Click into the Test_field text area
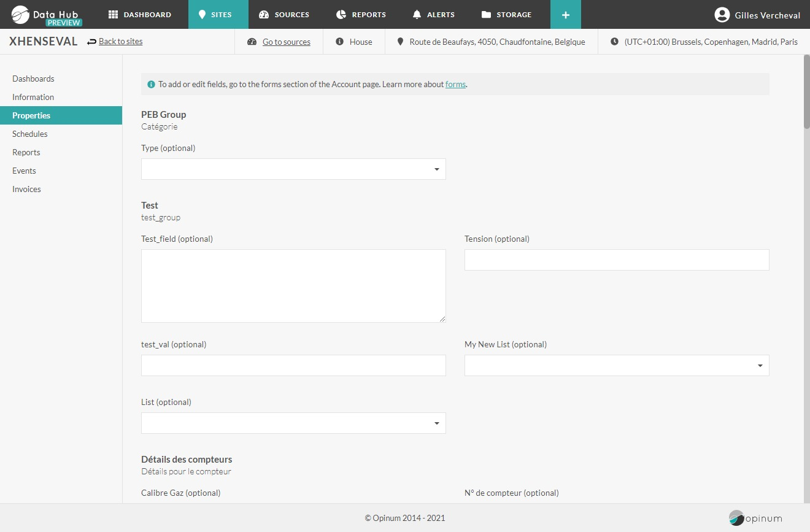Viewport: 810px width, 532px height. 293,286
